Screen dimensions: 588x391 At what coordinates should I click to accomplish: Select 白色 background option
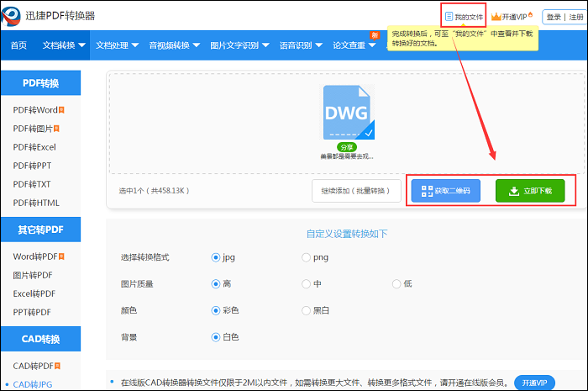(x=216, y=337)
